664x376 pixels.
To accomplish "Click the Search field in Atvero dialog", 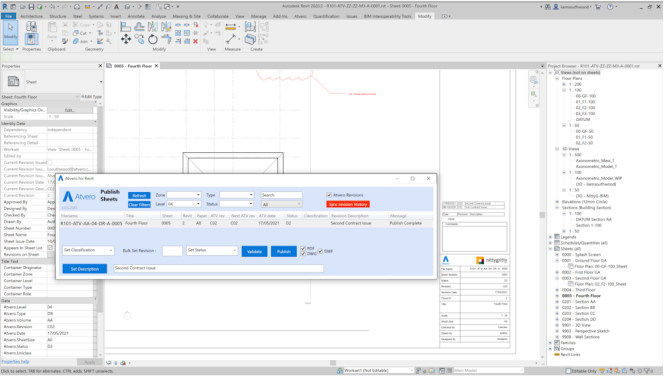I will point(281,195).
